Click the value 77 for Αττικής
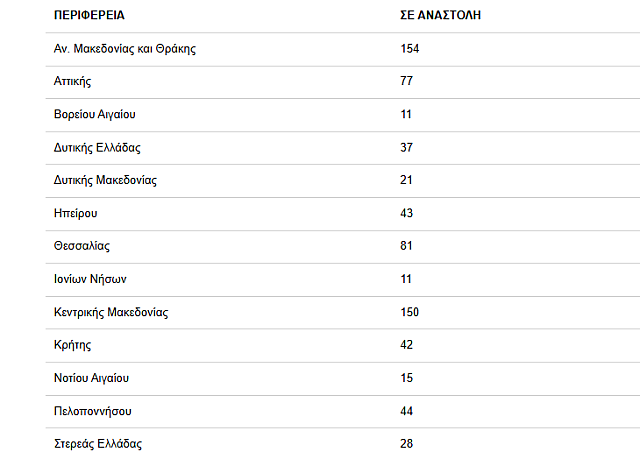The image size is (640, 459). pyautogui.click(x=406, y=81)
